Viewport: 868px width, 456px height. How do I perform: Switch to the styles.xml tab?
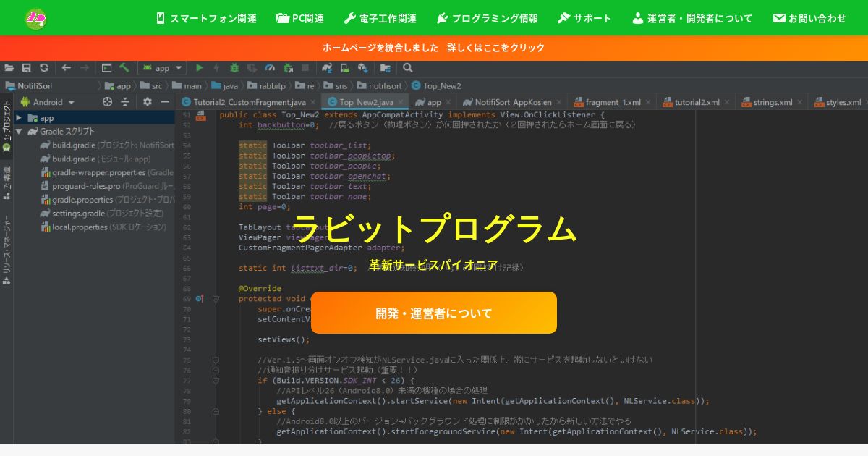click(838, 102)
